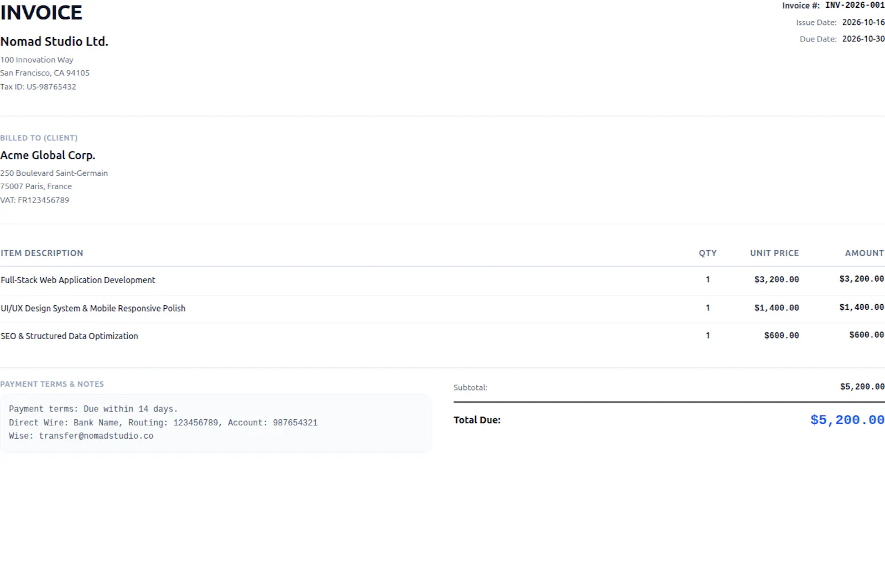The height and width of the screenshot is (588, 885).
Task: Click the QTY column header
Action: (707, 253)
